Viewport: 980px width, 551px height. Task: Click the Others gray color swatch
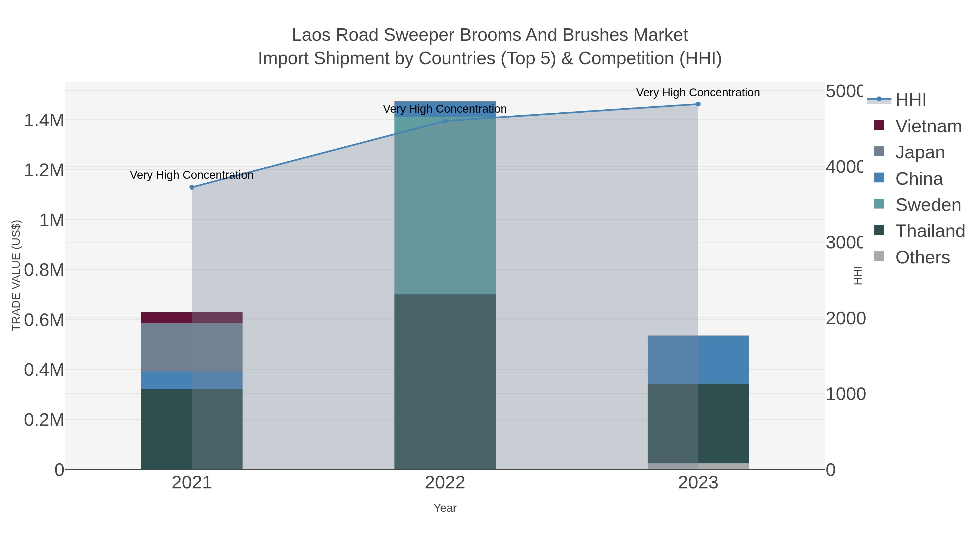pos(879,256)
